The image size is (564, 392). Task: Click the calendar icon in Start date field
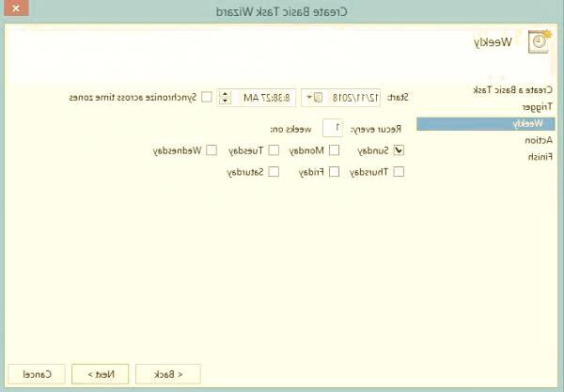(x=318, y=97)
